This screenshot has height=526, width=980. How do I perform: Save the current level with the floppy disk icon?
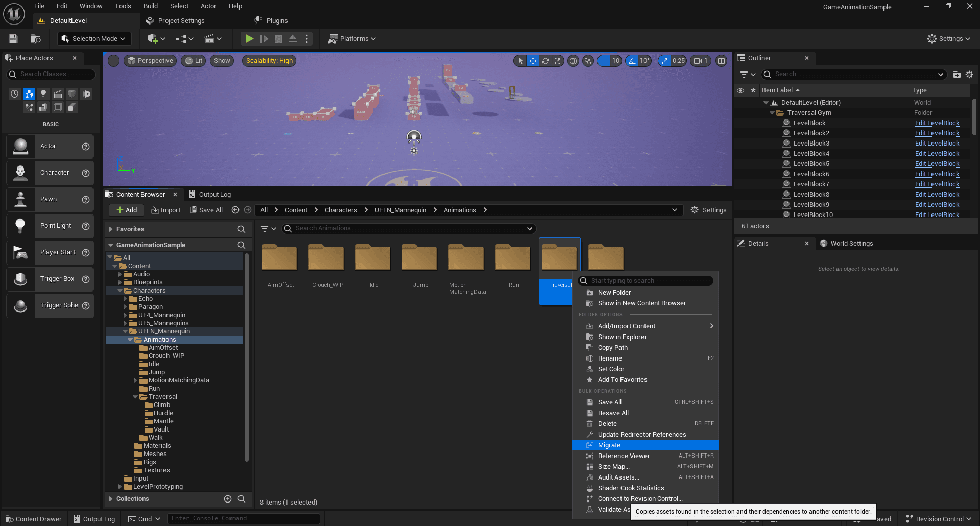pyautogui.click(x=13, y=39)
